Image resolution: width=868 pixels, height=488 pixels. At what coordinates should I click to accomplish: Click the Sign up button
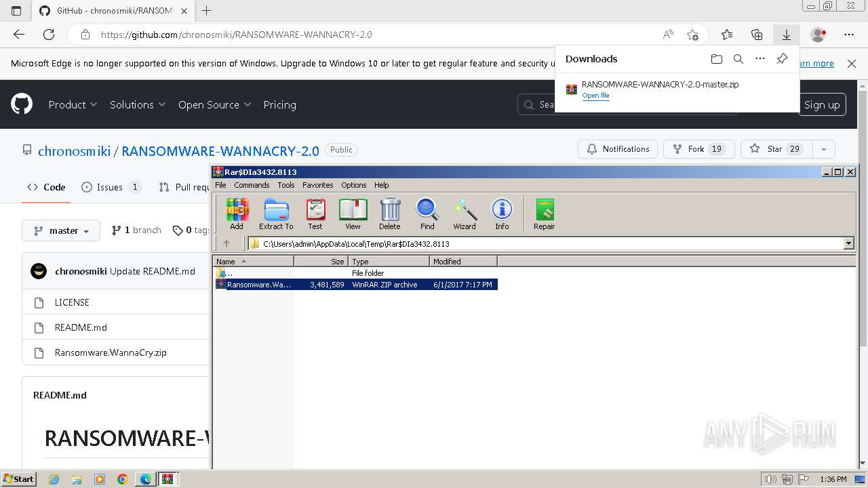tap(822, 104)
